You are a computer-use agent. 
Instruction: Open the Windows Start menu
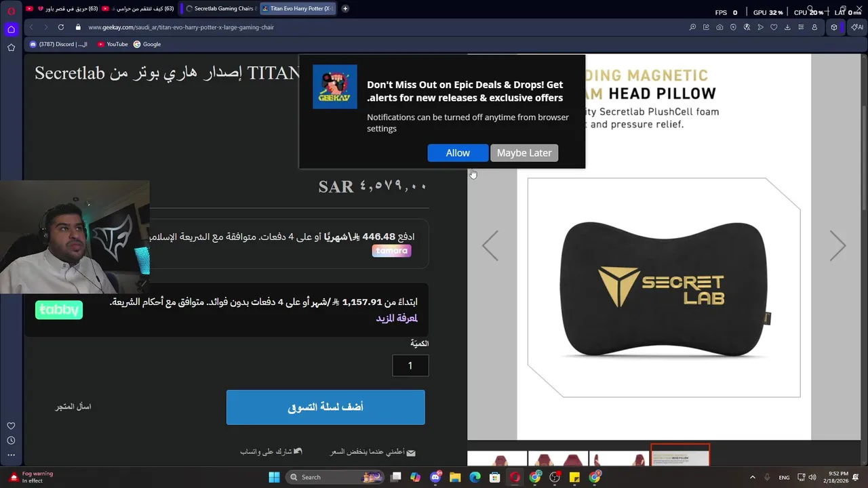(274, 477)
